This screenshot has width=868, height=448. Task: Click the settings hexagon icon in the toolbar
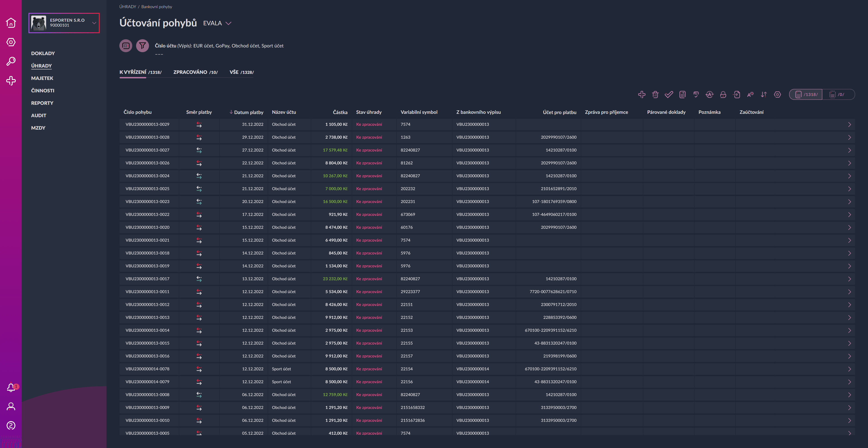777,95
